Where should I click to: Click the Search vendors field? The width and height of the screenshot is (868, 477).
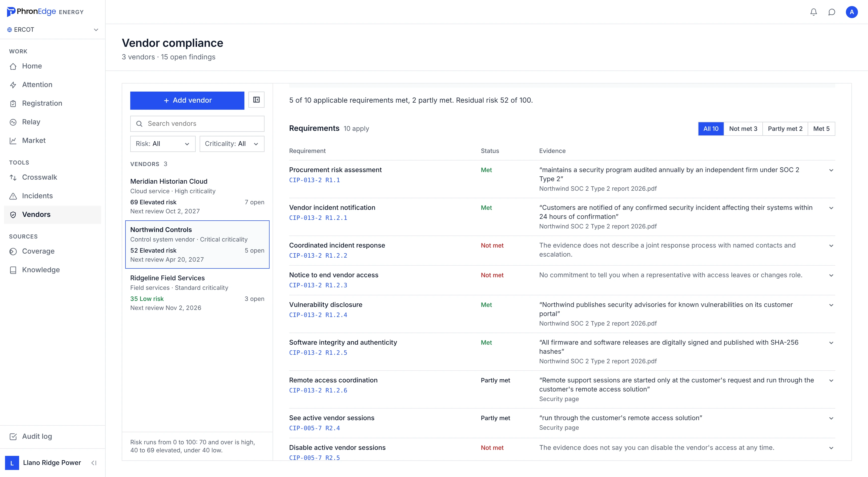(197, 124)
